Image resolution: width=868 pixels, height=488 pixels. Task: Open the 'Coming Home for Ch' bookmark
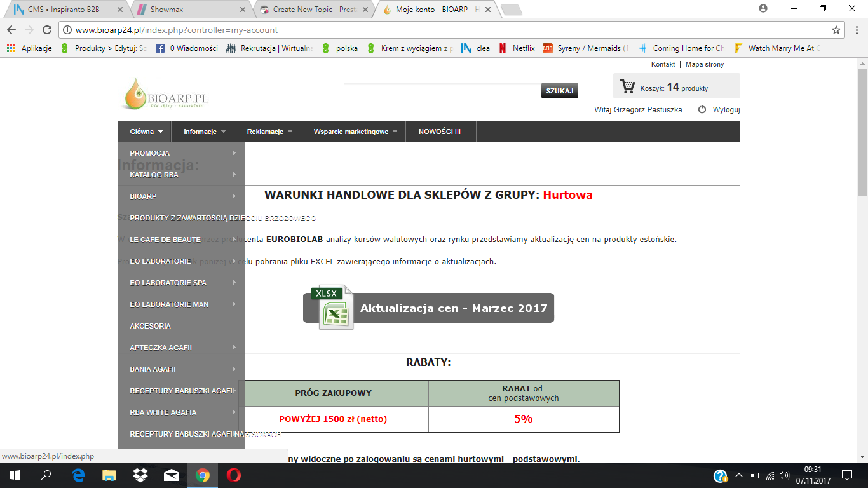point(681,48)
